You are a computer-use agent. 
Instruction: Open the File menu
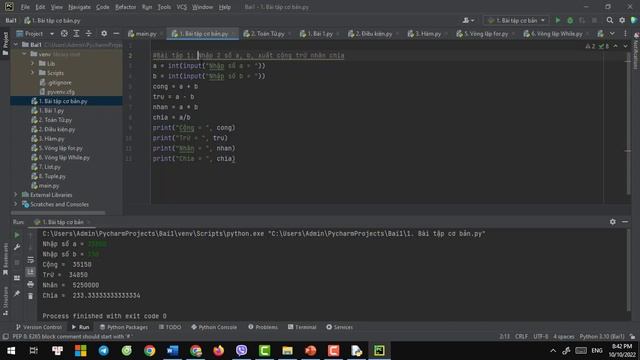[25, 7]
